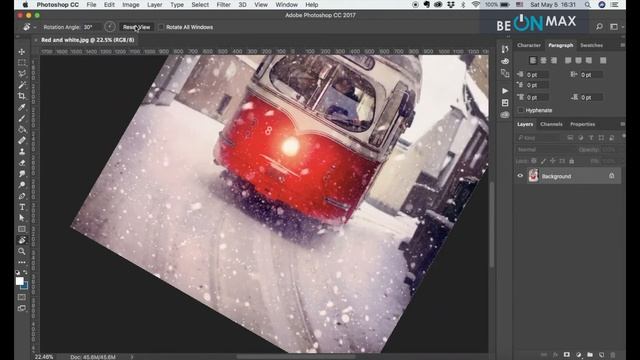Image resolution: width=640 pixels, height=360 pixels.
Task: Toggle lock all padlock in Lock row
Action: coord(571,161)
